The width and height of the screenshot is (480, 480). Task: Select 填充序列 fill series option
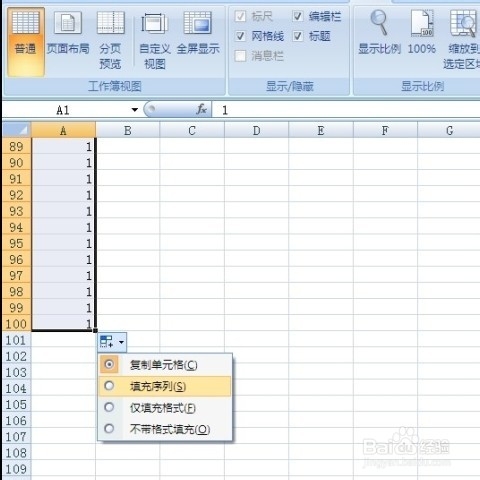[x=165, y=386]
